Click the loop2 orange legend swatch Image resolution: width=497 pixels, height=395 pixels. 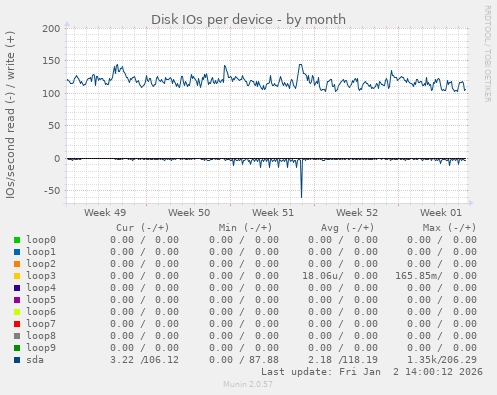point(17,264)
